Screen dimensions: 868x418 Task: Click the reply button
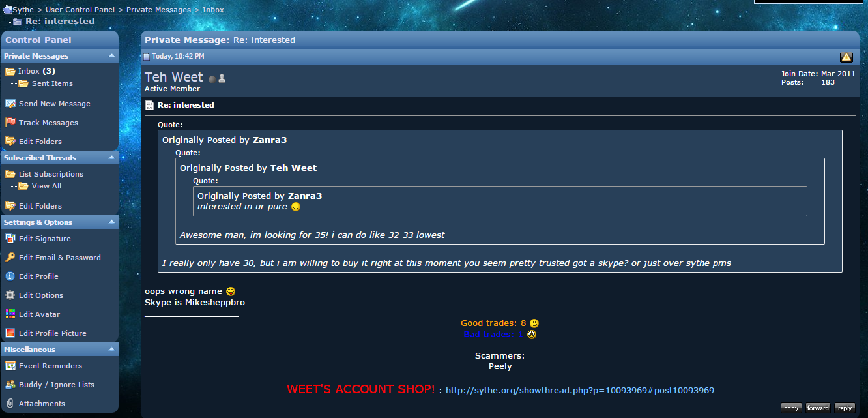tap(845, 408)
